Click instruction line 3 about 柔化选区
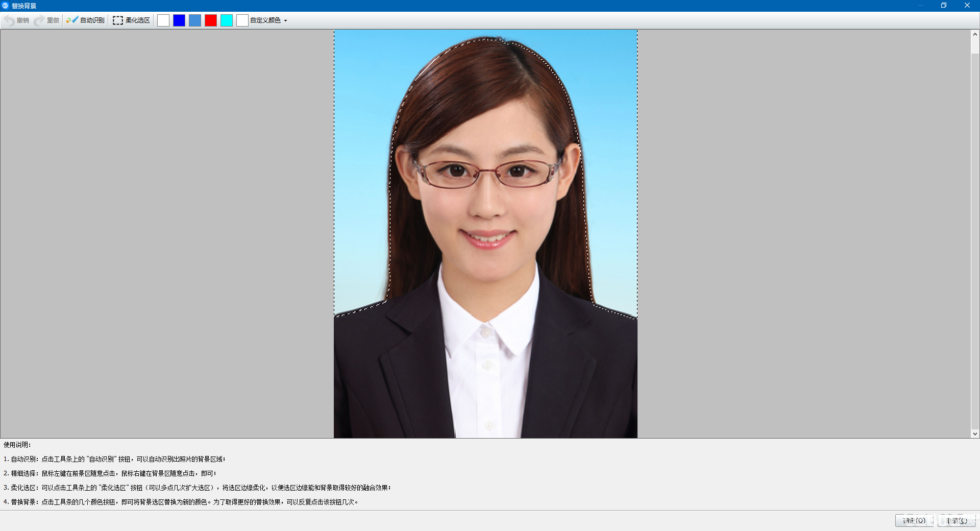The height and width of the screenshot is (531, 980). pos(197,488)
